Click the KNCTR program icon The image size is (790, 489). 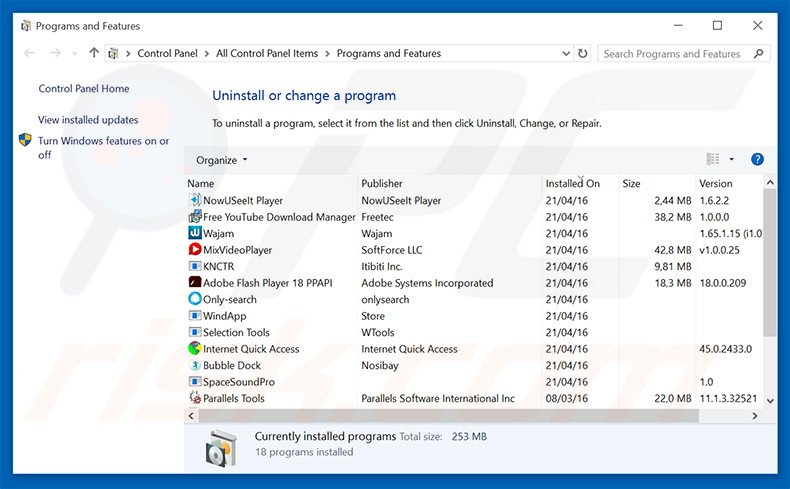coord(194,266)
